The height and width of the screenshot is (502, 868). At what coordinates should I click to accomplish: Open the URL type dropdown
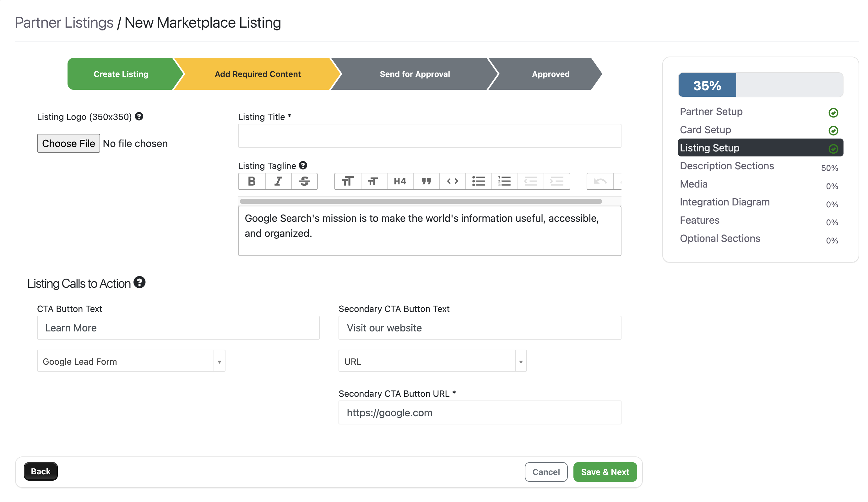[x=433, y=361]
